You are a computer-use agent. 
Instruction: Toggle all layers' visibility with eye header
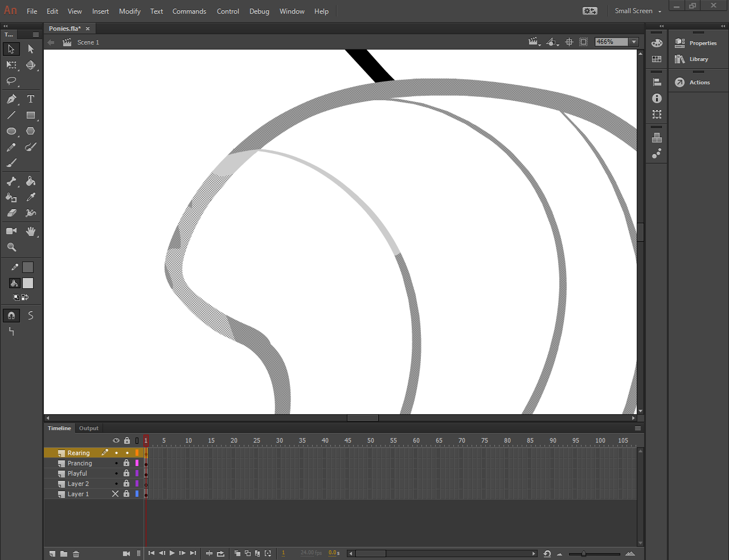click(116, 440)
